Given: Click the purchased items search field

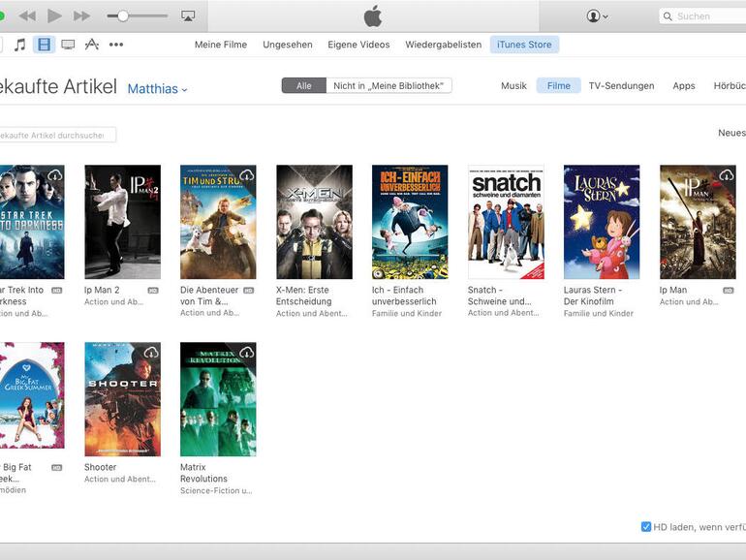Looking at the screenshot, I should click(57, 135).
